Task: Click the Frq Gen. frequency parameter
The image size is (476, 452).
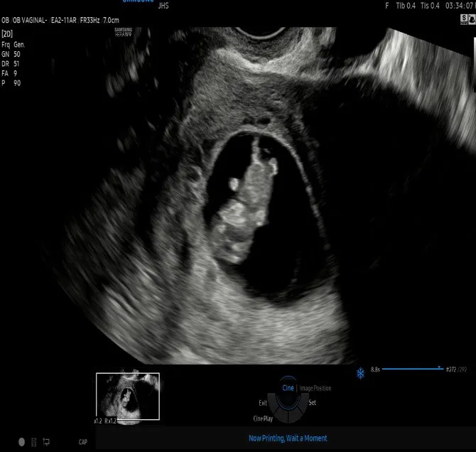Action: click(13, 45)
